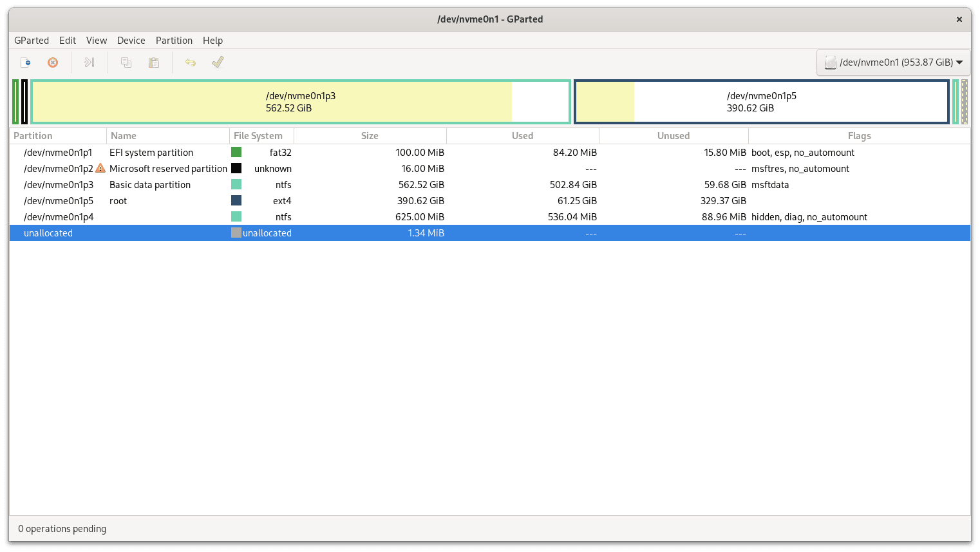Open the Edit menu

[68, 40]
